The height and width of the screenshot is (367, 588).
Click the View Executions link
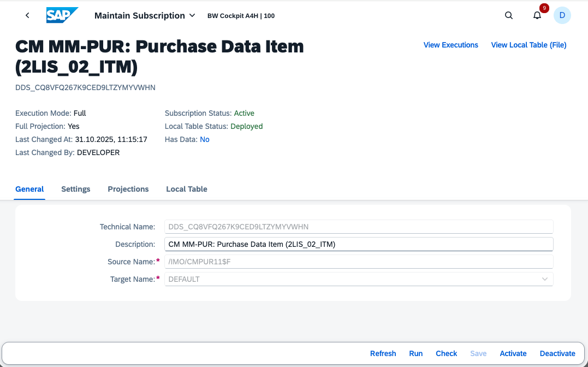(x=450, y=45)
